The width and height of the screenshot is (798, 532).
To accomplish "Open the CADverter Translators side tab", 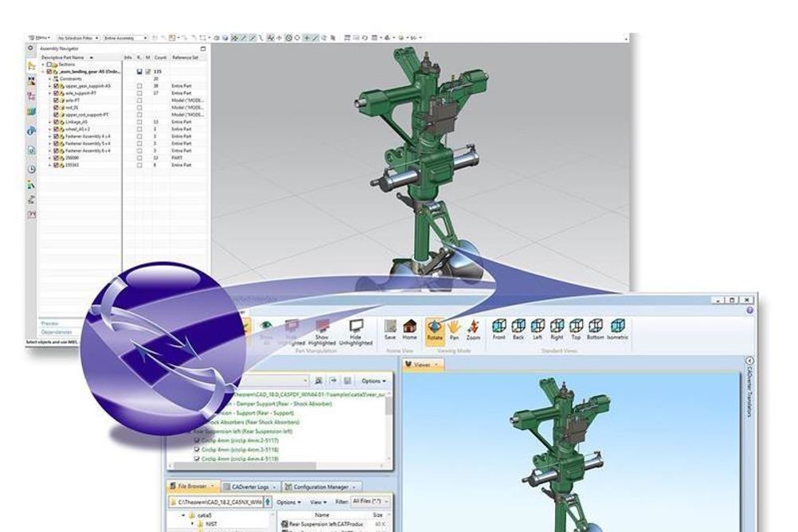I will pyautogui.click(x=749, y=387).
